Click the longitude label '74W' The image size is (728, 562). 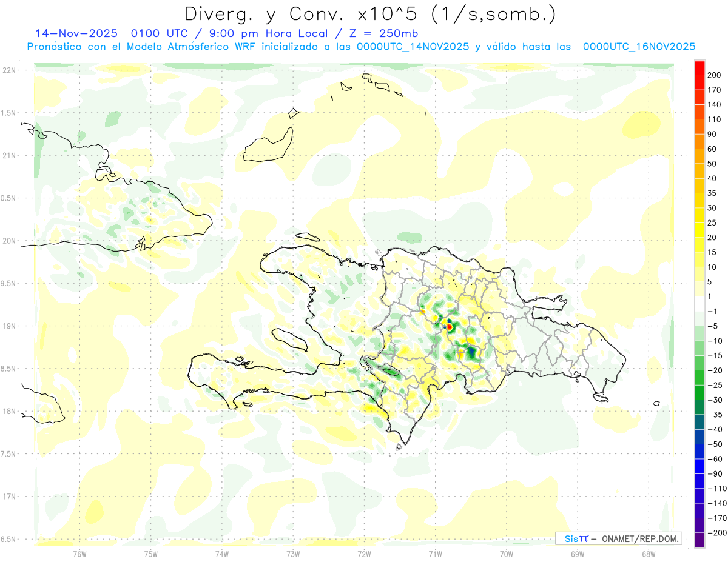click(x=221, y=554)
